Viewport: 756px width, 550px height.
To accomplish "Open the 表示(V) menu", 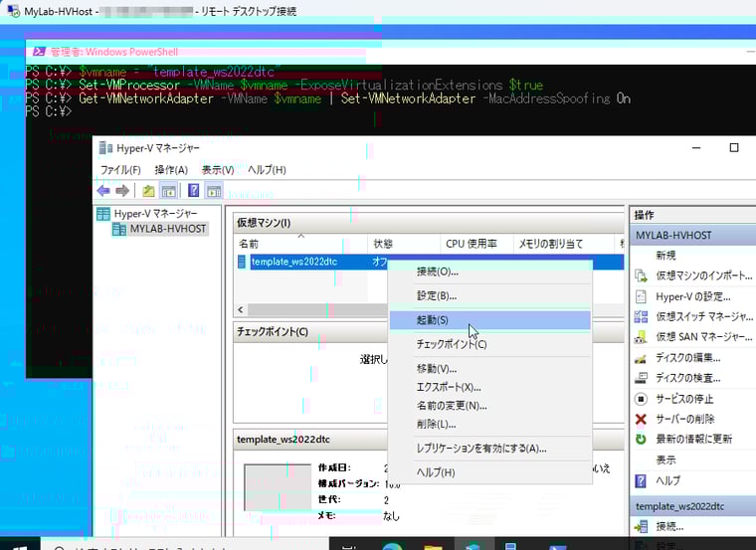I will pyautogui.click(x=218, y=170).
